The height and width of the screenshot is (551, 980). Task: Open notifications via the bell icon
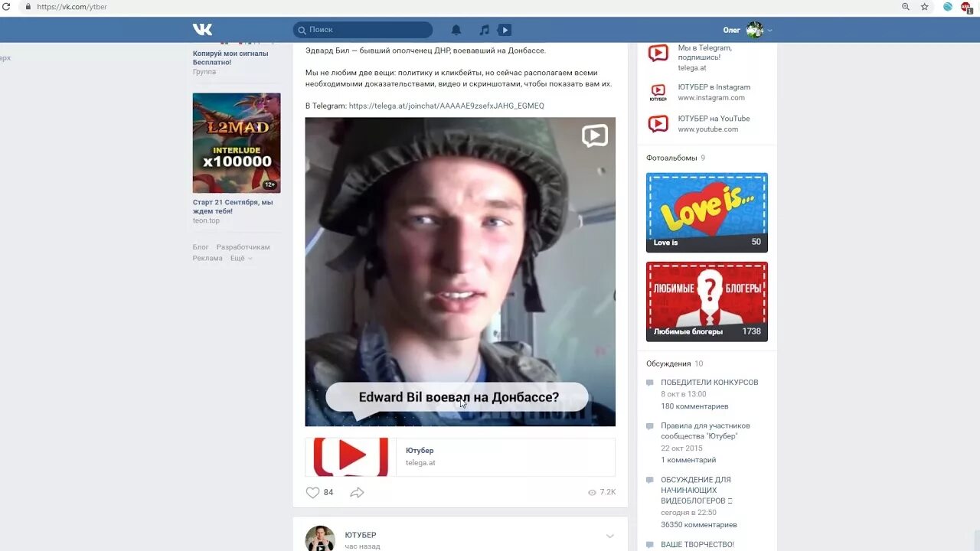tap(456, 29)
